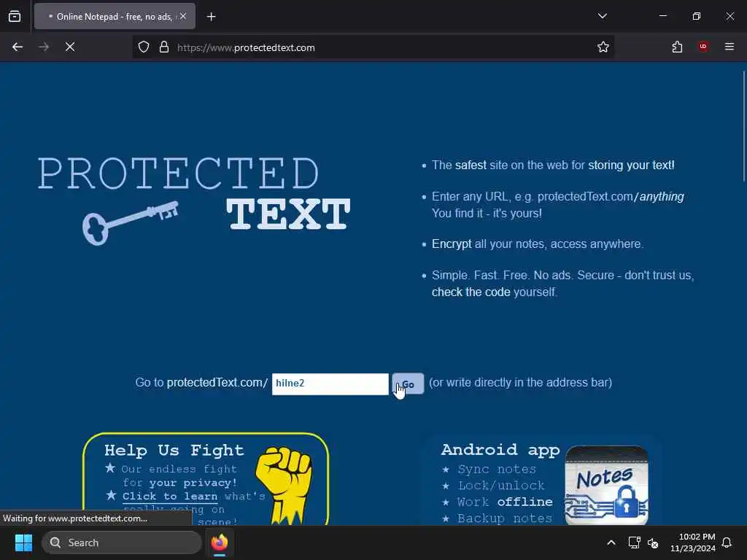This screenshot has height=560, width=747.
Task: Click 'protectedText.com/anything' example text
Action: (x=611, y=197)
